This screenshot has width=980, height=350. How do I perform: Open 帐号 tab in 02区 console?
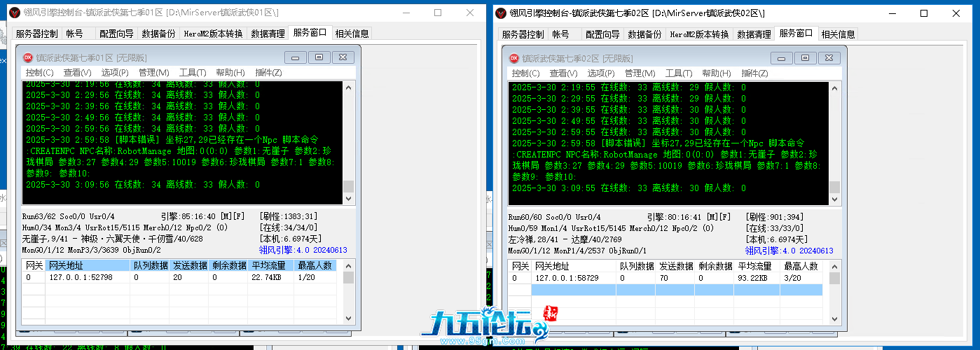[561, 34]
